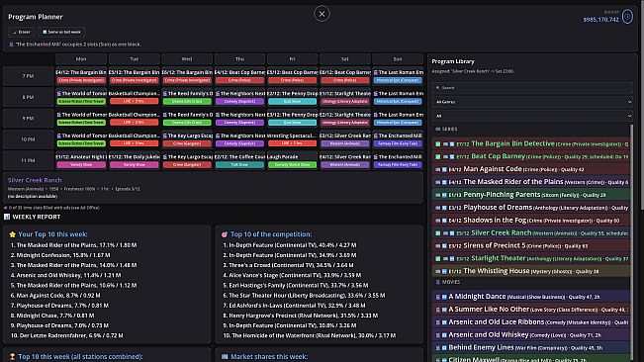The width and height of the screenshot is (644, 362).
Task: Click green check icon beside Silver Creek Ranch
Action: tap(438, 233)
